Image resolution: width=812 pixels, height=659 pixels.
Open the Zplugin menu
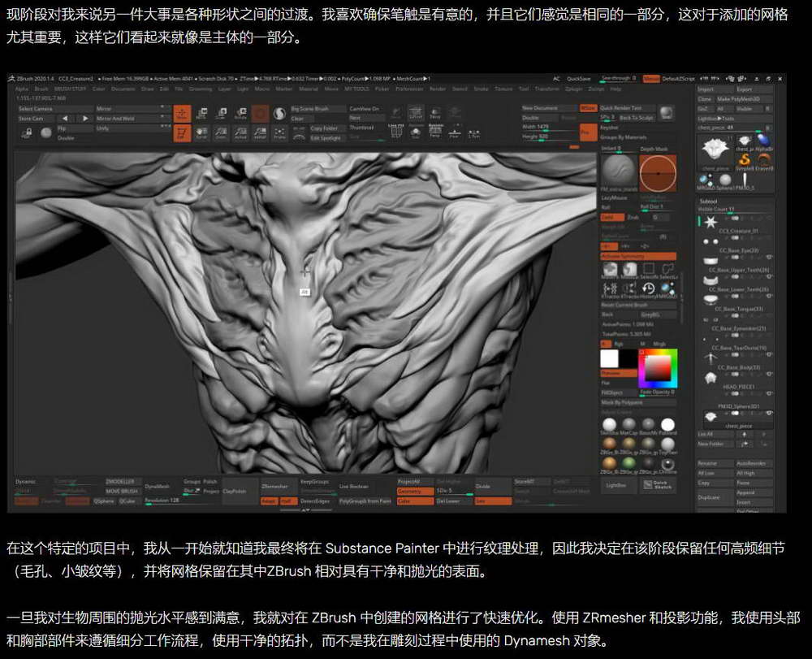[x=574, y=89]
